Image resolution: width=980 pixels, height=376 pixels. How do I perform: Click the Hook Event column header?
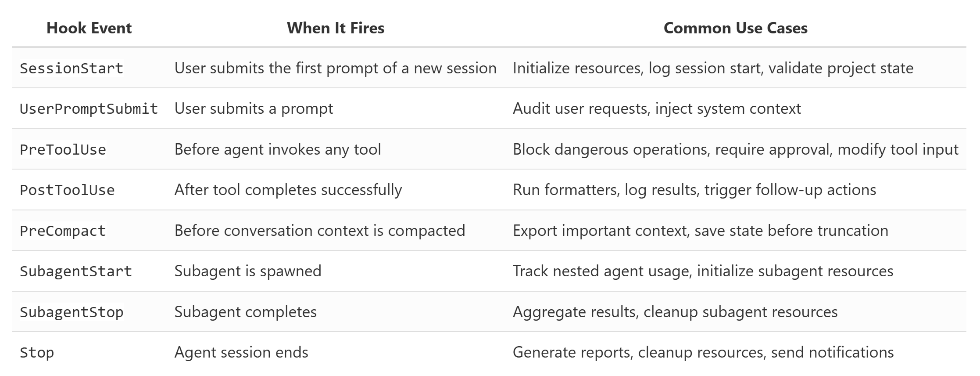[89, 28]
